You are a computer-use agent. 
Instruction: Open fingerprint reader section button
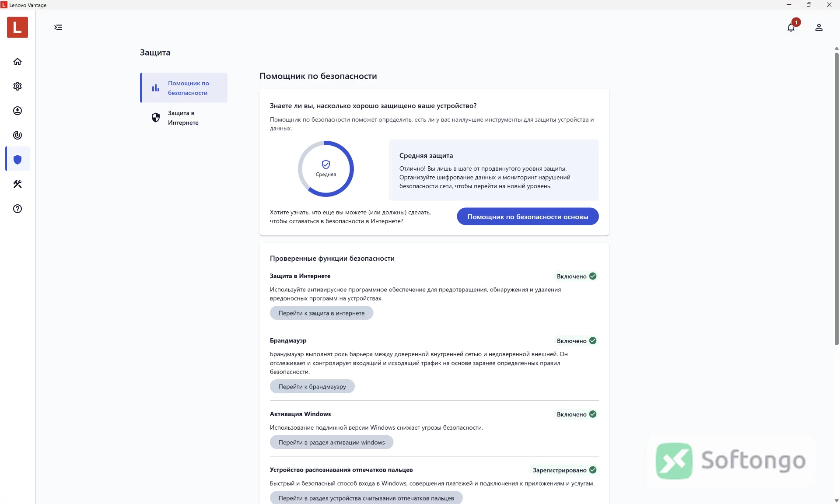click(366, 498)
